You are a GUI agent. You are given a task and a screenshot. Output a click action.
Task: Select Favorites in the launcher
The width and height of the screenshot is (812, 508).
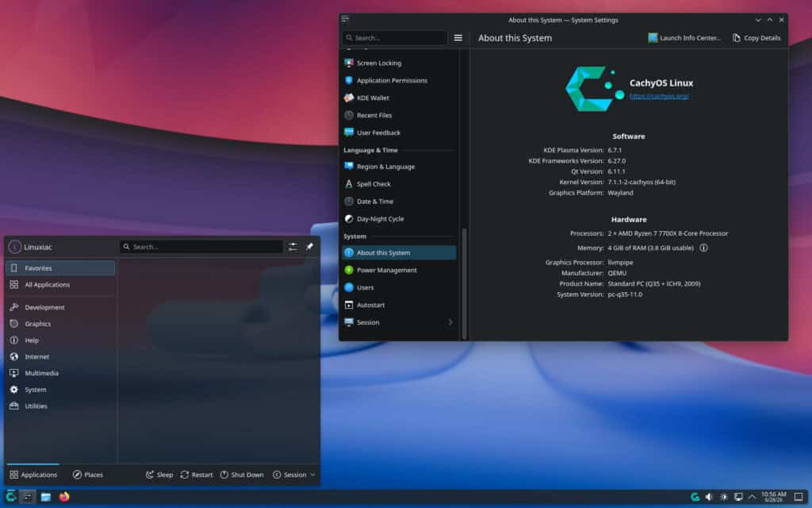[x=60, y=268]
